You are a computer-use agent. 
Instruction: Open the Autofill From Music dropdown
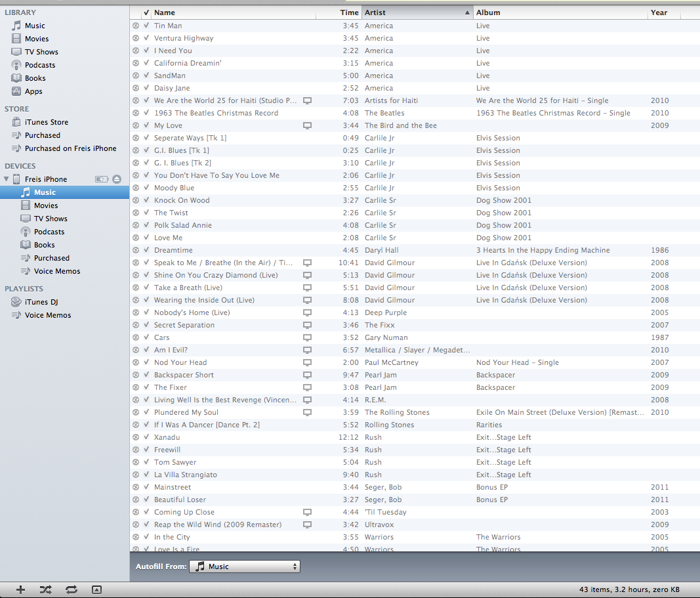(x=245, y=566)
